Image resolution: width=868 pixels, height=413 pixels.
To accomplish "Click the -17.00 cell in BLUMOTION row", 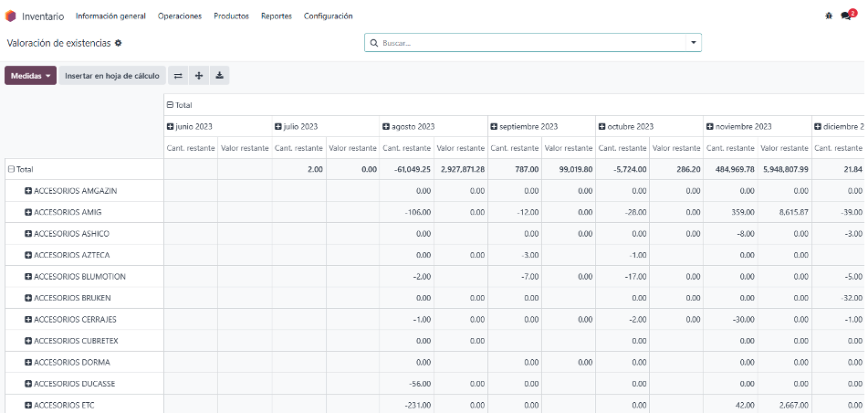I will click(623, 277).
